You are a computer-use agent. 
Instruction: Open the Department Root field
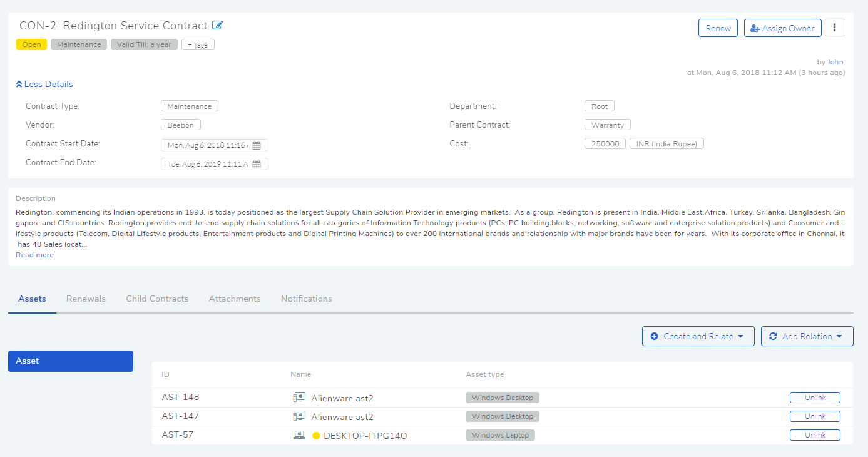(x=600, y=106)
